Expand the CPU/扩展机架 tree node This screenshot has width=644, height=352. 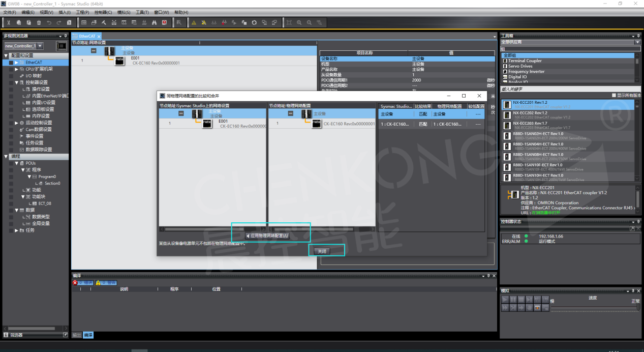[16, 69]
